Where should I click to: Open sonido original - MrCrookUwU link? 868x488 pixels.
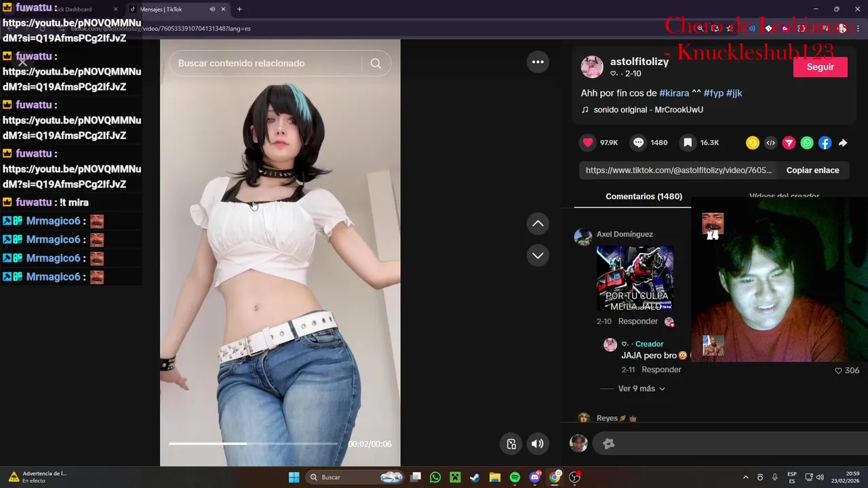coord(648,110)
